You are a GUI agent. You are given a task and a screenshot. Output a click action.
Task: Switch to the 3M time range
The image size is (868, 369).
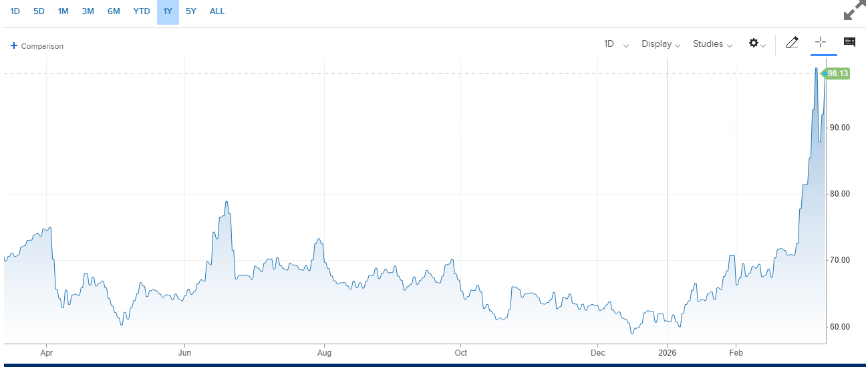pos(88,11)
